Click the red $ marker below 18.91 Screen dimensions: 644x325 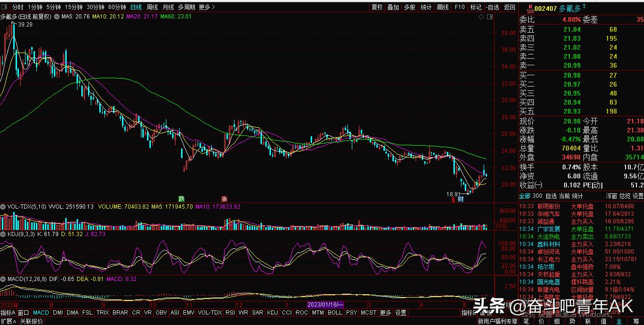point(453,200)
